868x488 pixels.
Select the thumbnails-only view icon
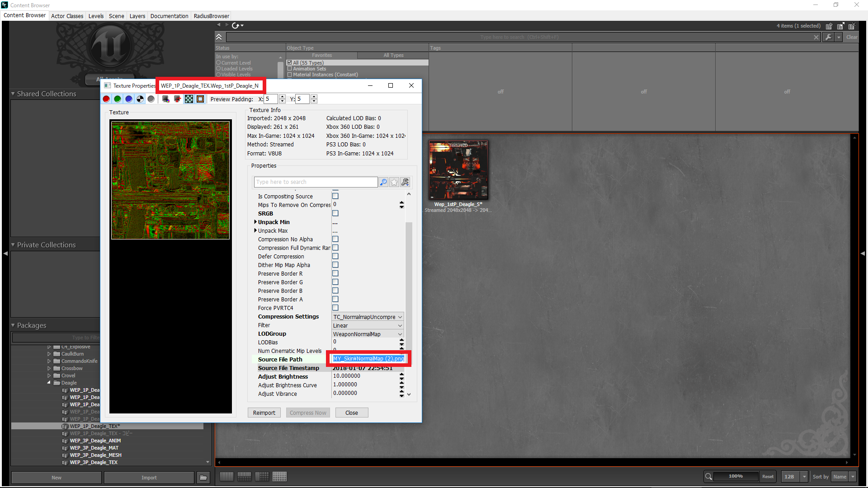[x=279, y=477]
